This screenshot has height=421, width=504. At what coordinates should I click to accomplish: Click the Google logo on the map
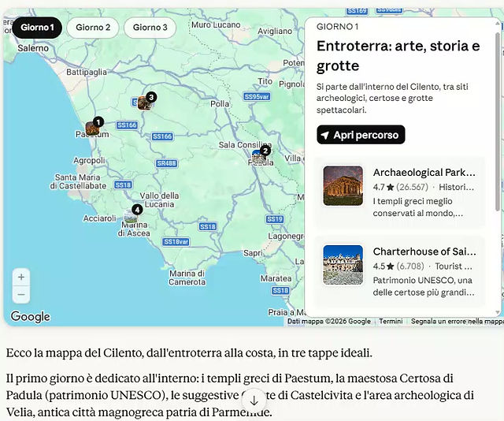pos(31,317)
